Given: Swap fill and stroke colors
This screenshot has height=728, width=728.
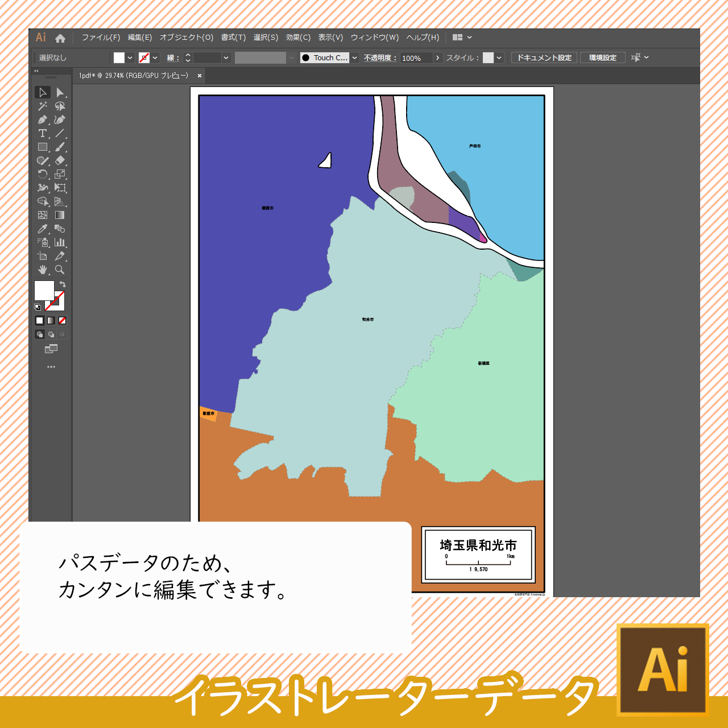Looking at the screenshot, I should (63, 284).
